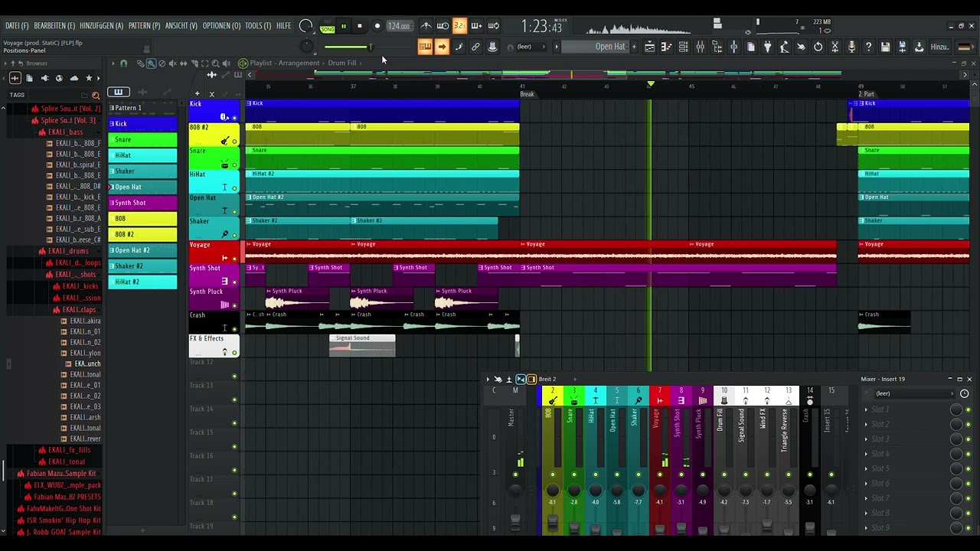Screen dimensions: 980x551
Task: Click the browser search magnifier icon
Action: 96,95
